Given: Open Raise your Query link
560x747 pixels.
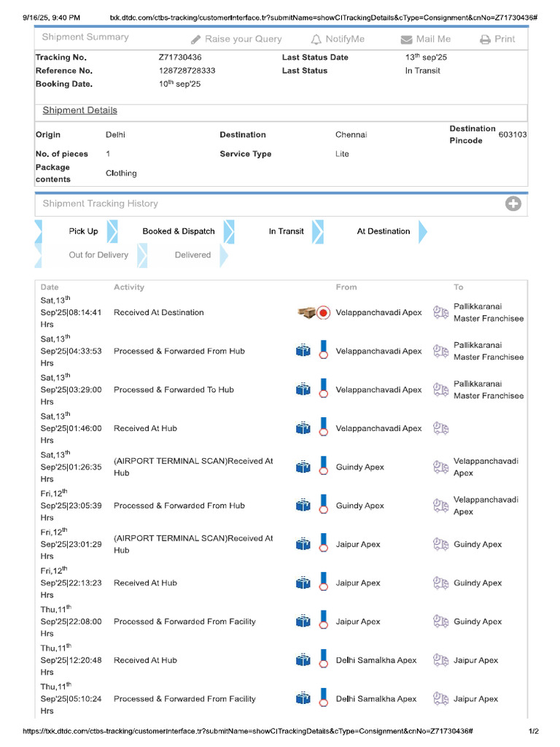Looking at the screenshot, I should coord(244,39).
